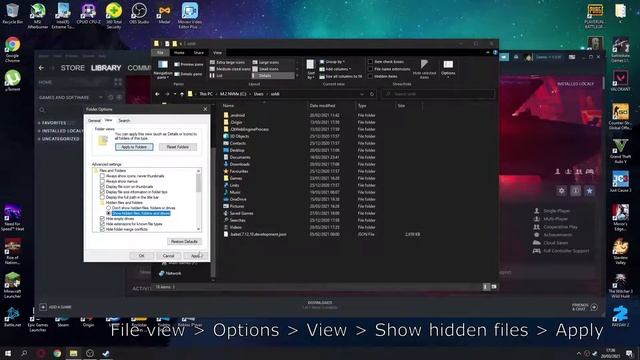640x360 pixels.
Task: Click Explorer Up arrow
Action: pos(182,94)
